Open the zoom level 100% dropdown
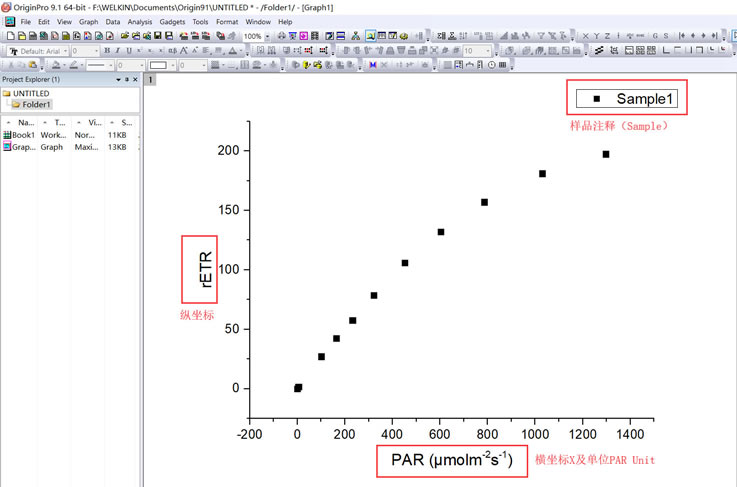The width and height of the screenshot is (737, 487). (267, 36)
